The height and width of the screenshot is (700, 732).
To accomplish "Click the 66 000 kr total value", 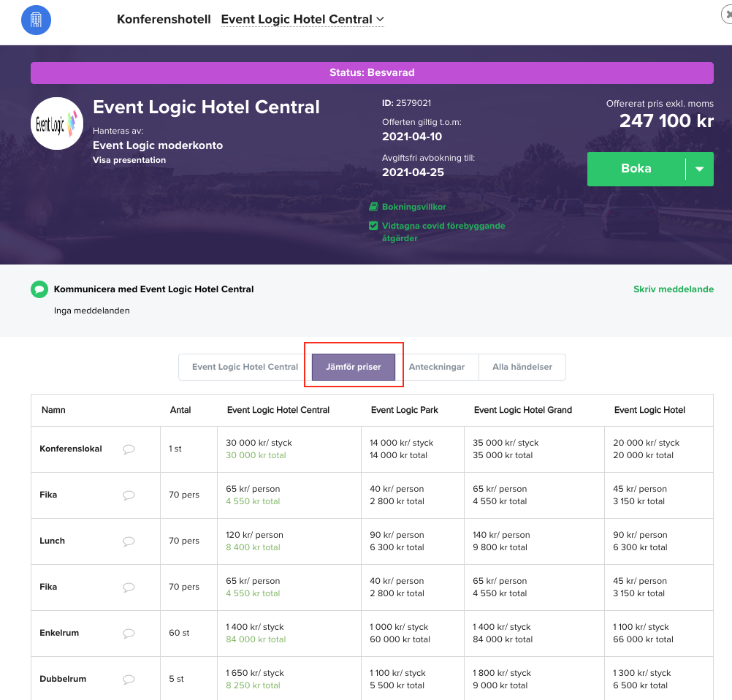I will pyautogui.click(x=644, y=639).
